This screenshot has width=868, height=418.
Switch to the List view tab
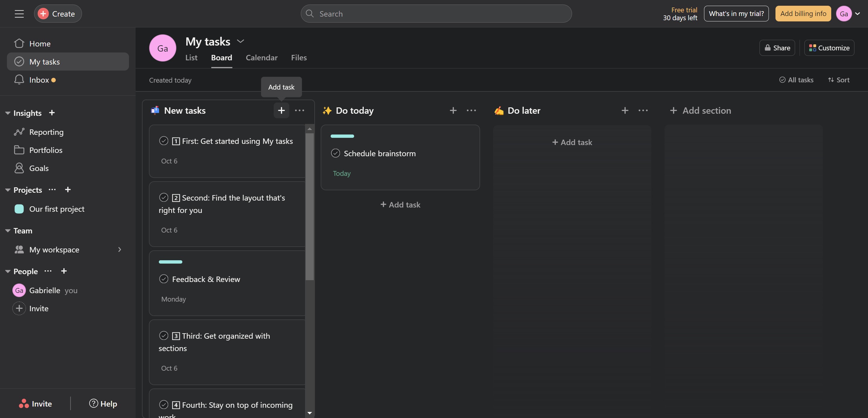pos(191,58)
